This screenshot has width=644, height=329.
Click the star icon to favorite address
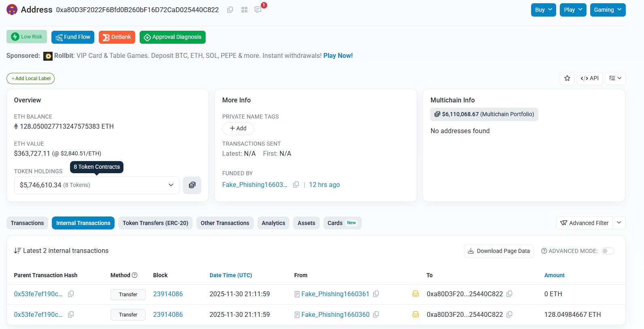[x=567, y=78]
